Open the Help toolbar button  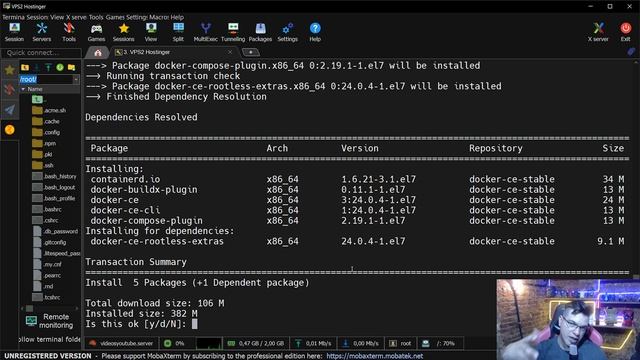pos(315,32)
